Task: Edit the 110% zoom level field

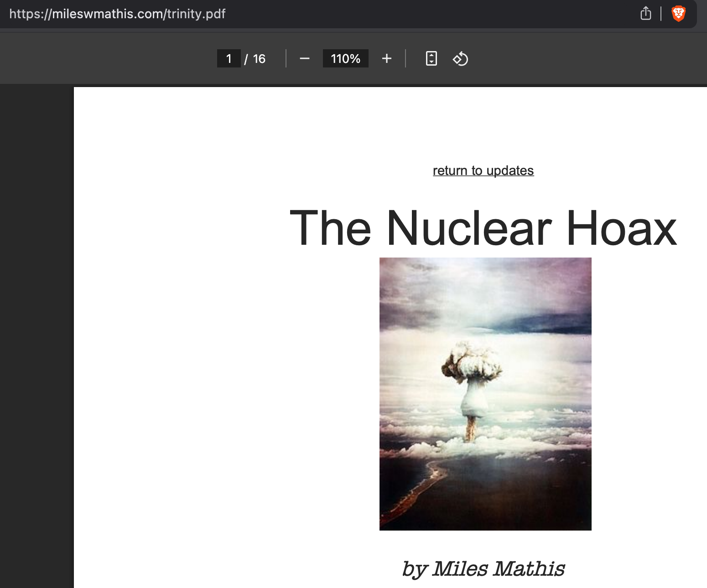Action: (346, 59)
